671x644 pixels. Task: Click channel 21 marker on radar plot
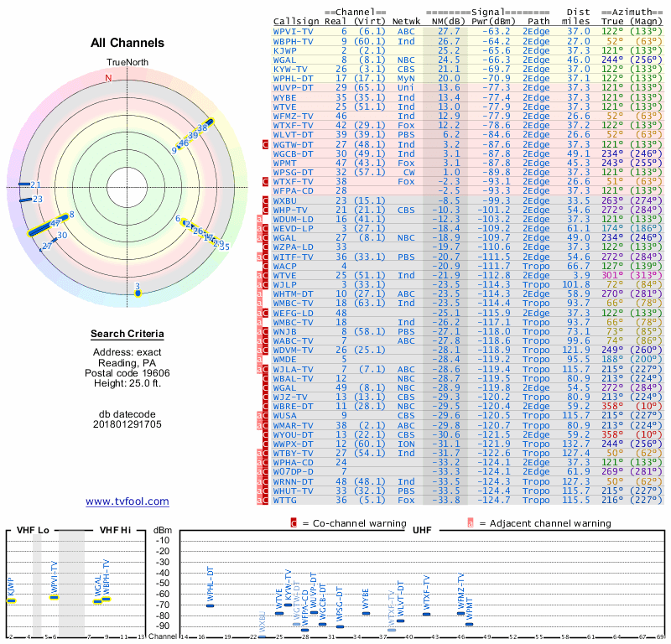[24, 184]
